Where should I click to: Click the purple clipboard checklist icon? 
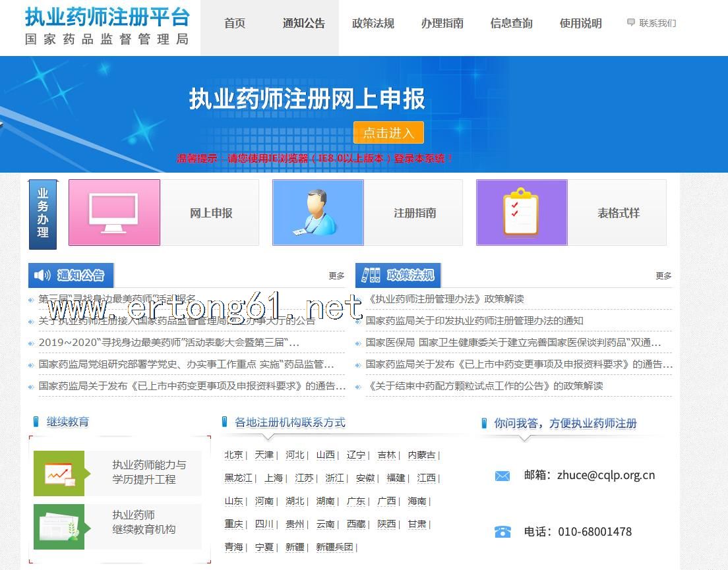(522, 213)
